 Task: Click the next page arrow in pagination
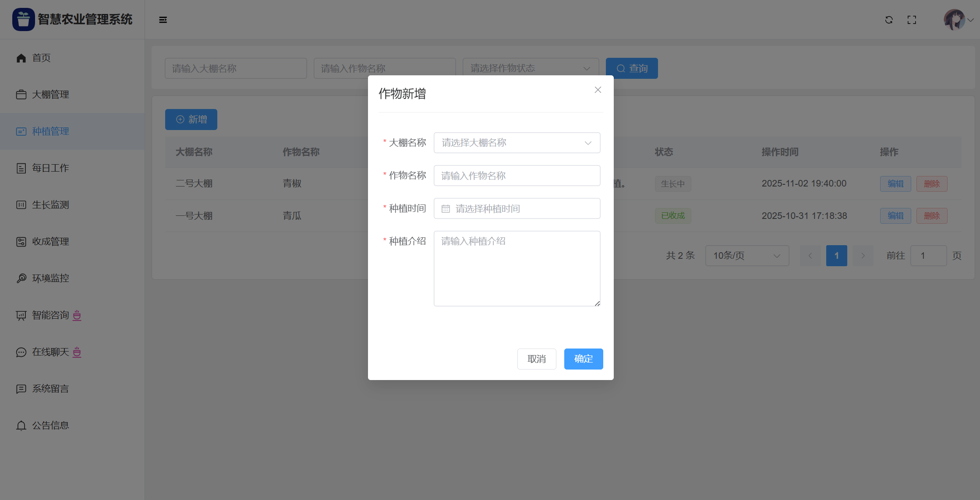pos(863,256)
